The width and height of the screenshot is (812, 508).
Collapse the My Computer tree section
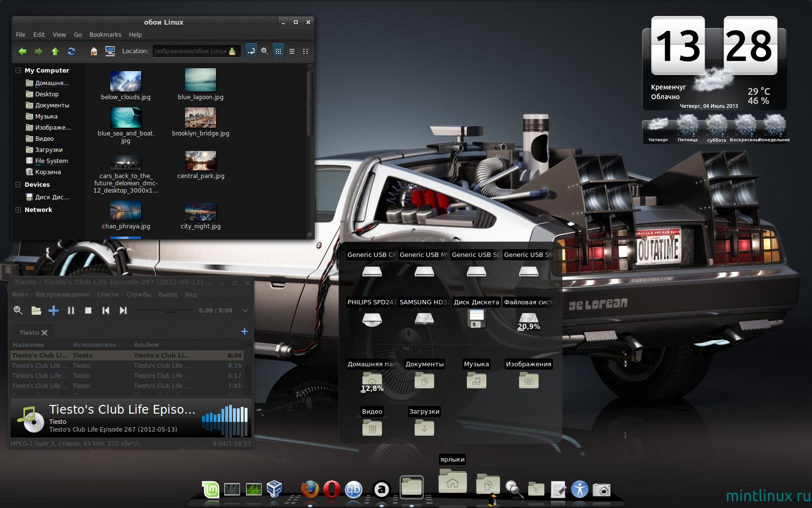[18, 70]
